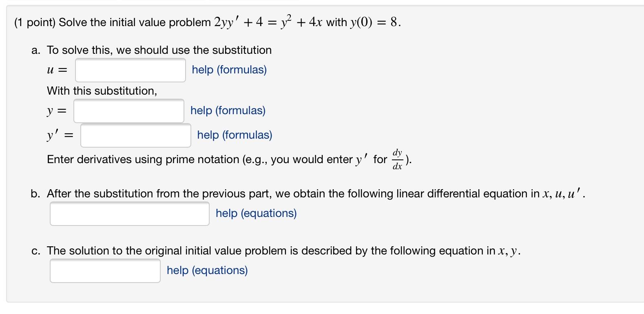Open the help (equations) link in part b
Viewport: 644px width, 314px height.
(257, 213)
